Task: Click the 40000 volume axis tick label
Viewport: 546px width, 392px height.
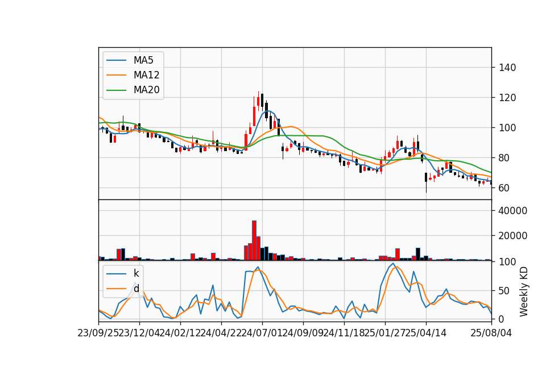Action: [513, 211]
